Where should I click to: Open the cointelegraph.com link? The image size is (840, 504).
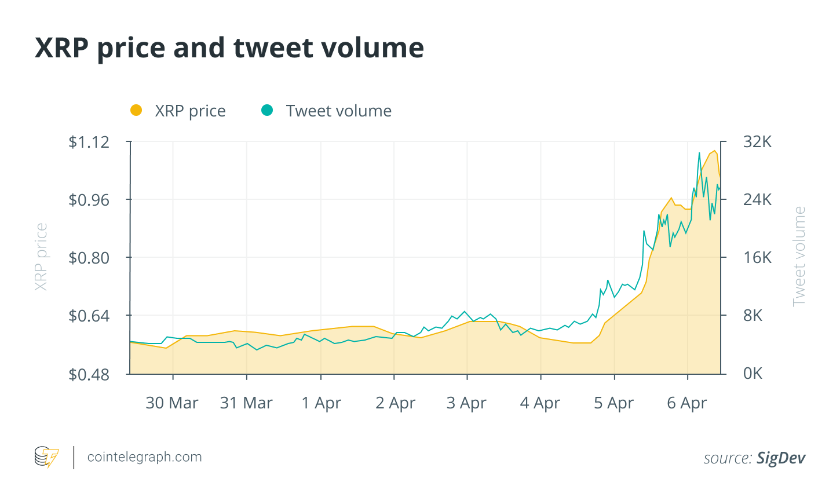[x=144, y=457]
